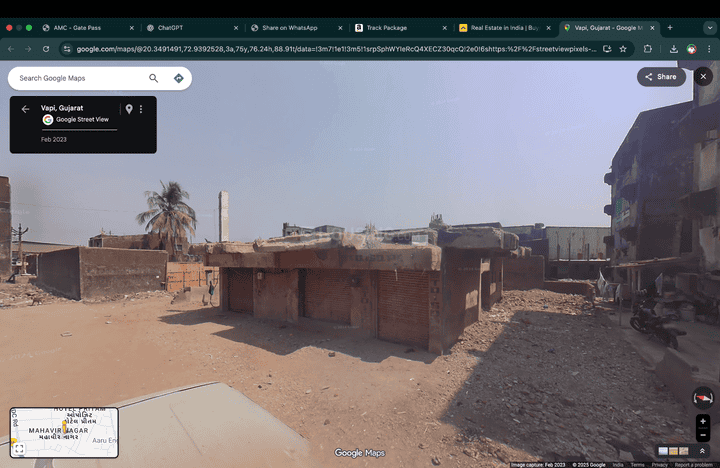Image resolution: width=720 pixels, height=468 pixels.
Task: Open the Chrome three-dot menu
Action: point(709,49)
